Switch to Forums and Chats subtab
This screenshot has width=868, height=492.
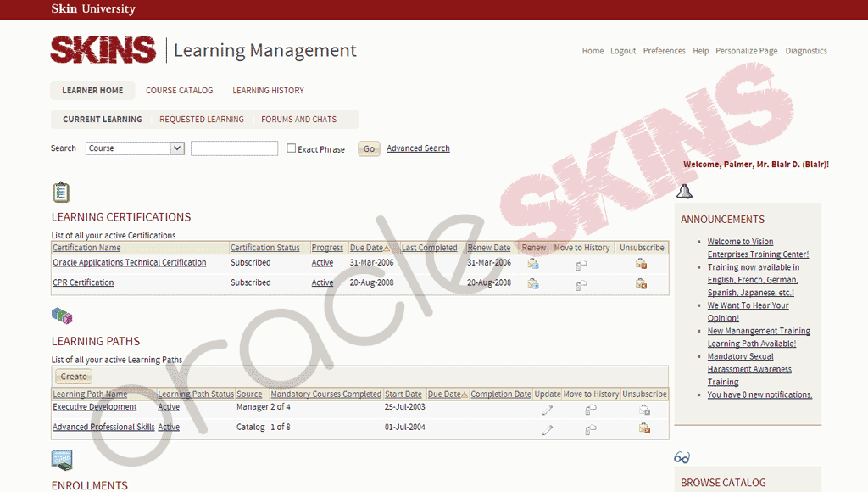tap(299, 119)
